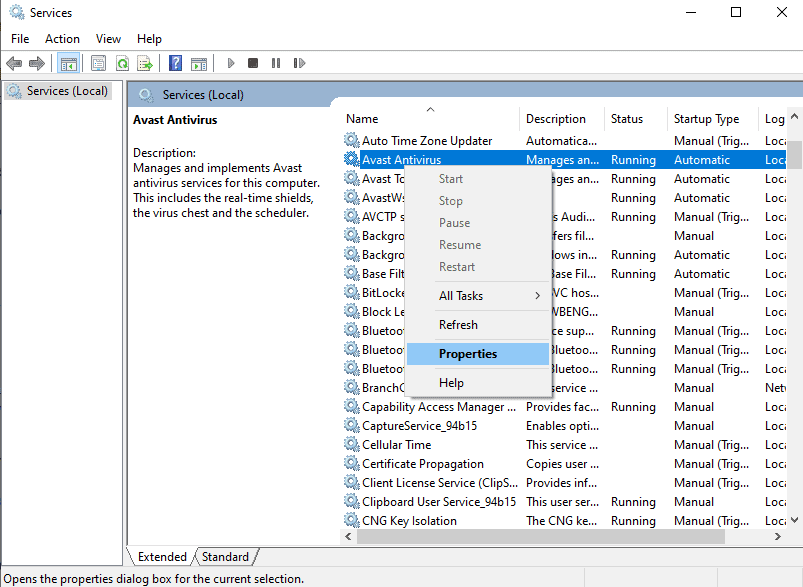This screenshot has width=803, height=587.
Task: Click the vertical scrollbar up arrow
Action: [794, 117]
